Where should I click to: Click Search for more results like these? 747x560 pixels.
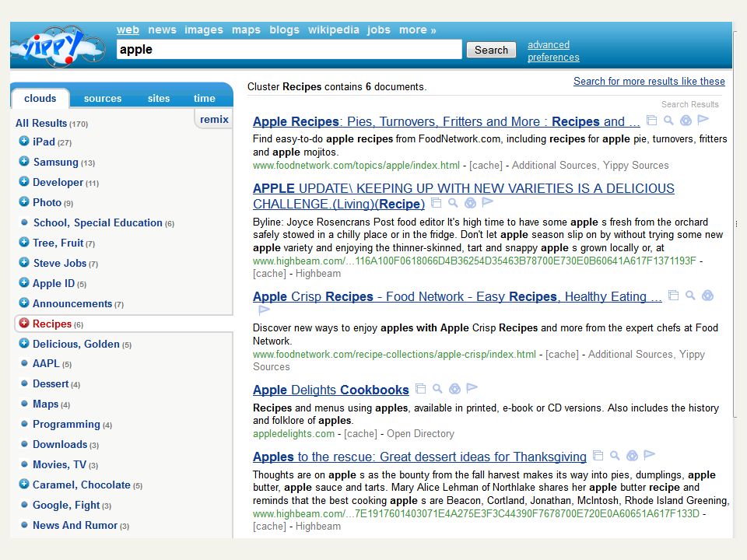[x=649, y=81]
